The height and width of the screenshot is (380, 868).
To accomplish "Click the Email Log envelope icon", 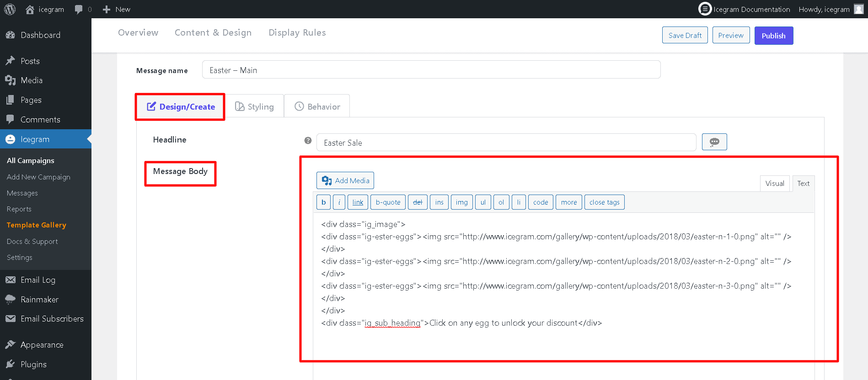I will click(10, 280).
